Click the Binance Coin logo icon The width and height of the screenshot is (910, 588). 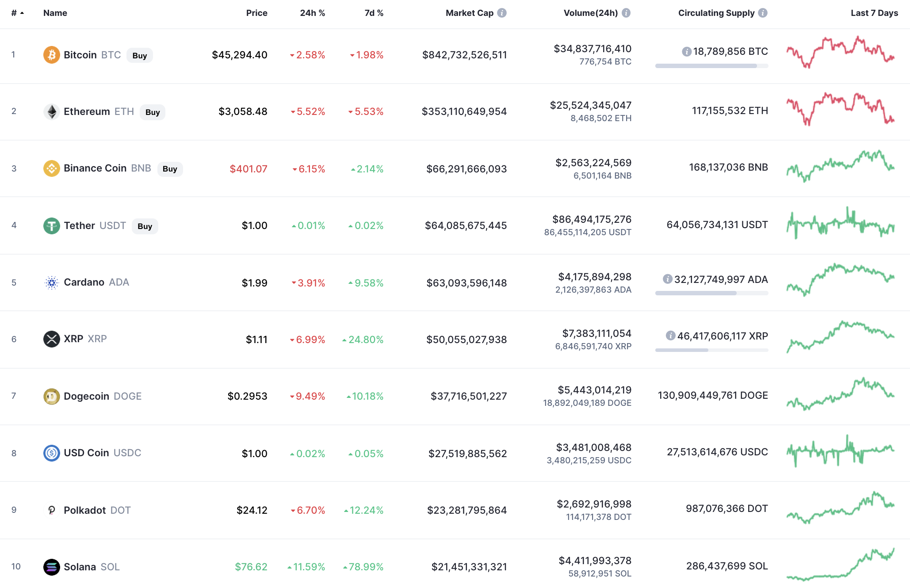(51, 168)
